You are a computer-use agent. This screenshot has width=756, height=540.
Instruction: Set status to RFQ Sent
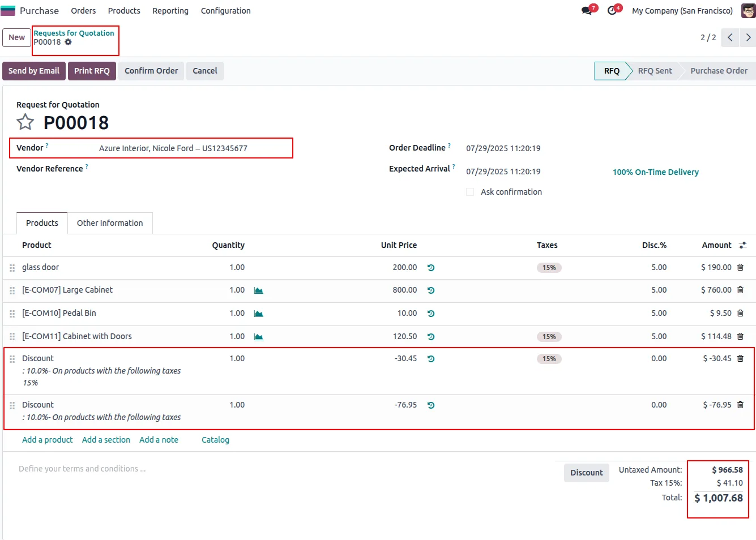tap(655, 71)
